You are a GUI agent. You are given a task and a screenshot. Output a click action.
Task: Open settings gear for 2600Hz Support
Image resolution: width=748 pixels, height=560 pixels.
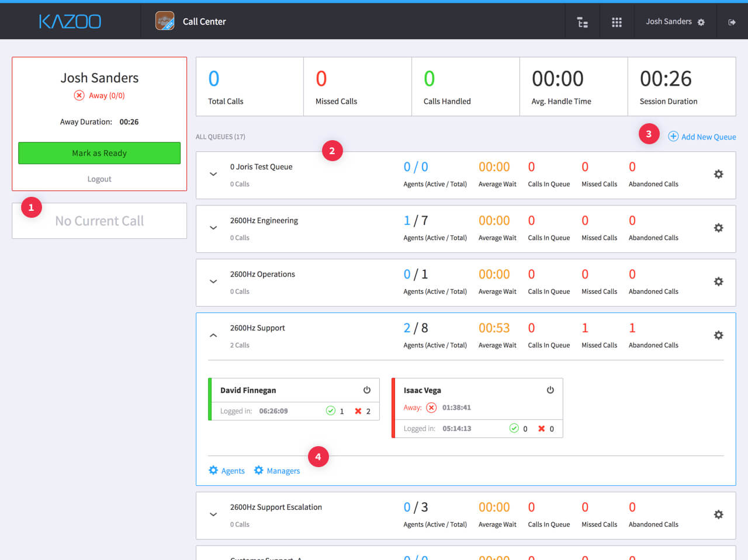(719, 335)
